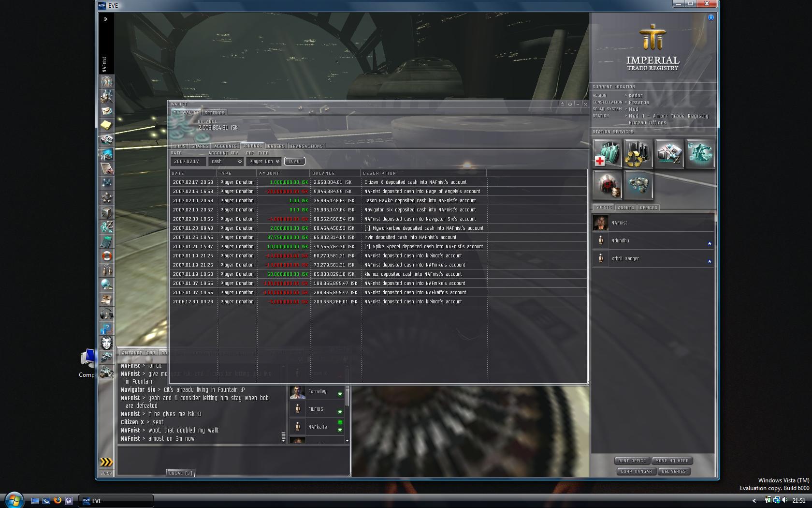Switch to the Agents tab
Screen dimensions: 812x508
coord(626,208)
